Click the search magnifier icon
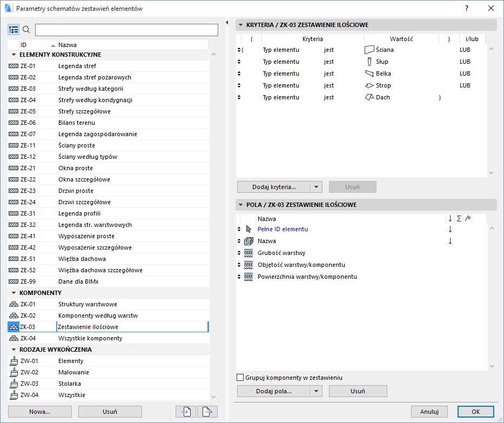The height and width of the screenshot is (423, 504). [26, 30]
